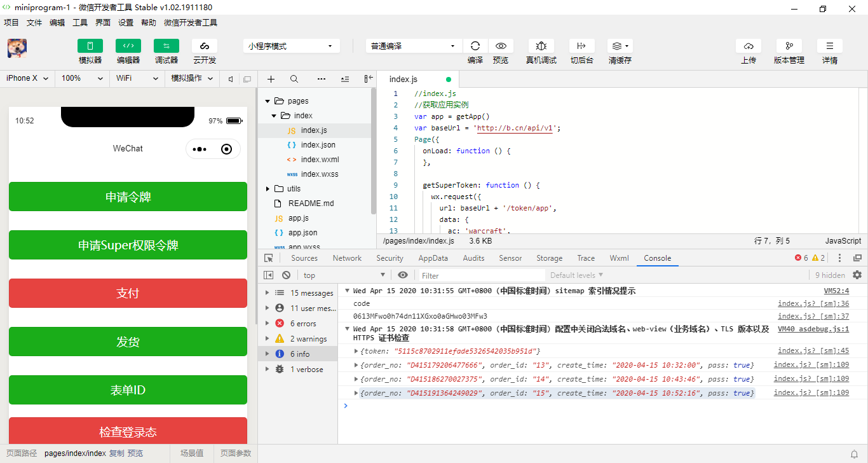Open the top context dropdown
Screen dimensions: 868x463
point(344,275)
